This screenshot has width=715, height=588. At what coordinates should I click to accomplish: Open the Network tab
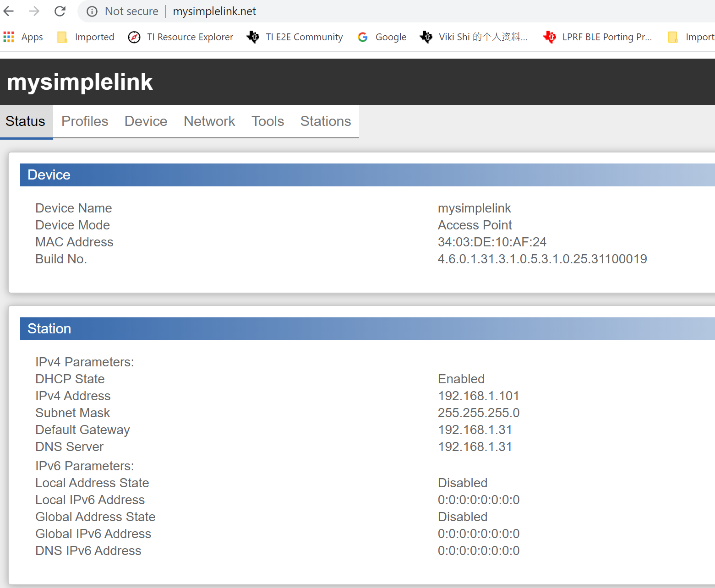(209, 121)
